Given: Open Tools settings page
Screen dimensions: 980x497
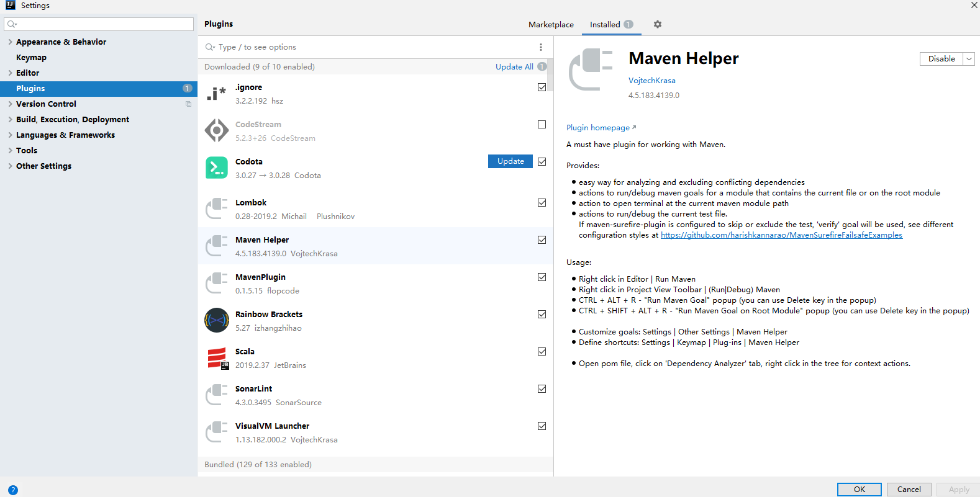Looking at the screenshot, I should click(27, 151).
